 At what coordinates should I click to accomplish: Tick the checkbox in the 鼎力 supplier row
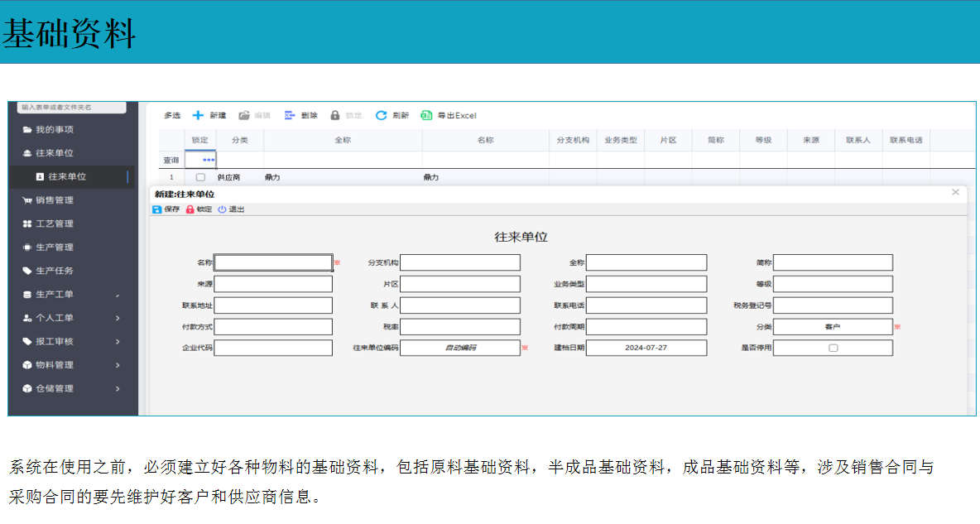[x=200, y=178]
